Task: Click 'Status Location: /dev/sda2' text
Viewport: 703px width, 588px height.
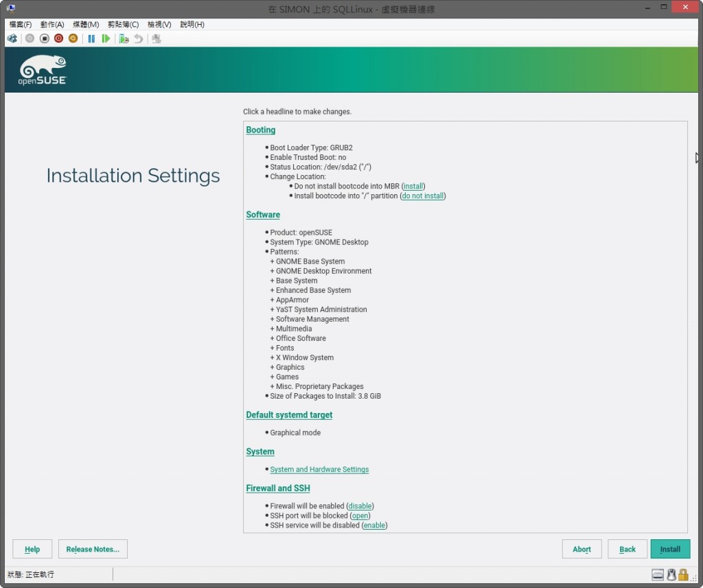Action: tap(321, 167)
